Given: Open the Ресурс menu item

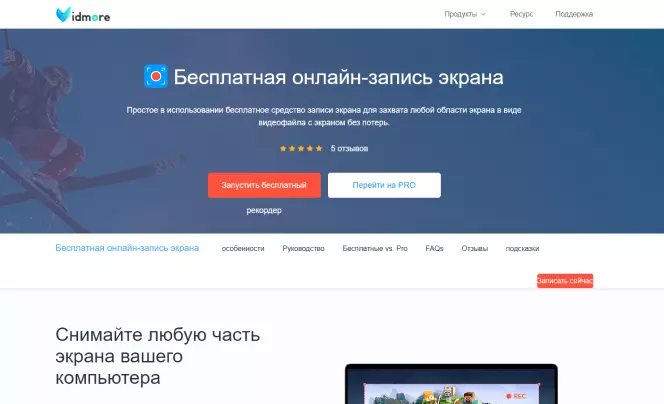Looking at the screenshot, I should 521,14.
